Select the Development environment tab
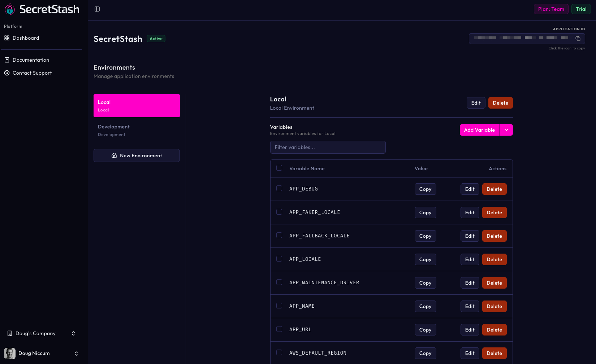This screenshot has width=596, height=364. click(x=137, y=130)
